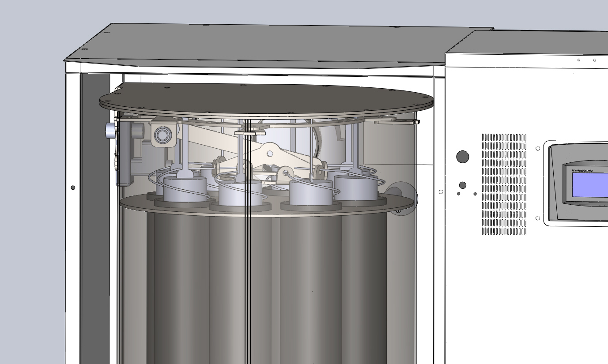Click the screw hole above display bezel

pyautogui.click(x=538, y=148)
